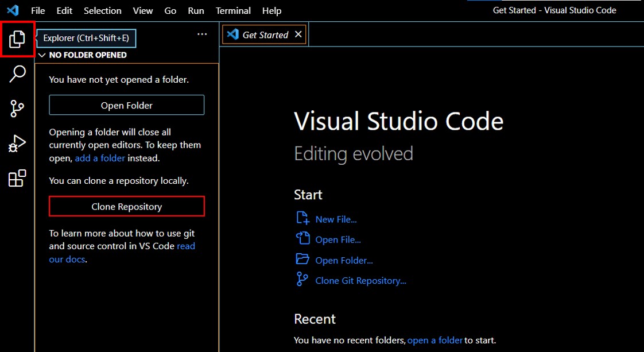644x352 pixels.
Task: Click the Clone Repository button
Action: tap(126, 206)
